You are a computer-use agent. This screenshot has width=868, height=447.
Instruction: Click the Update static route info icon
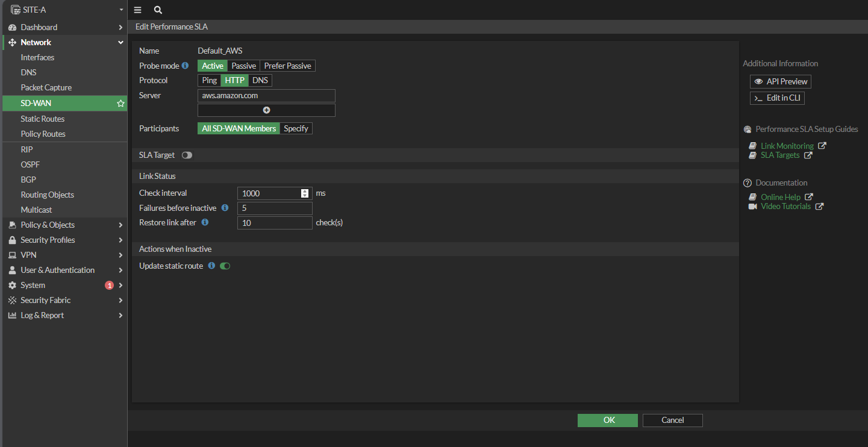(x=211, y=266)
